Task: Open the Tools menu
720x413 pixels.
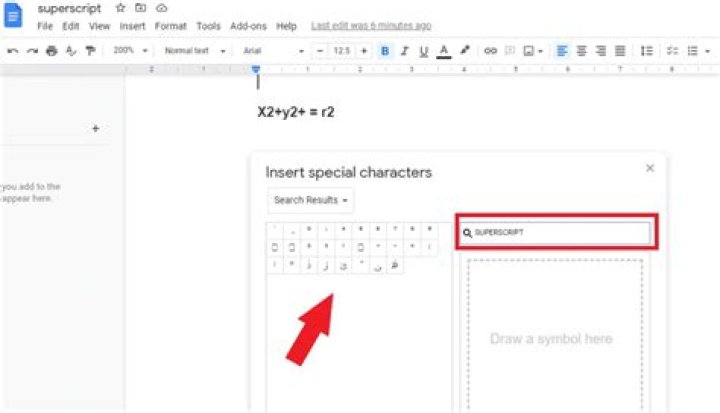Action: [208, 26]
